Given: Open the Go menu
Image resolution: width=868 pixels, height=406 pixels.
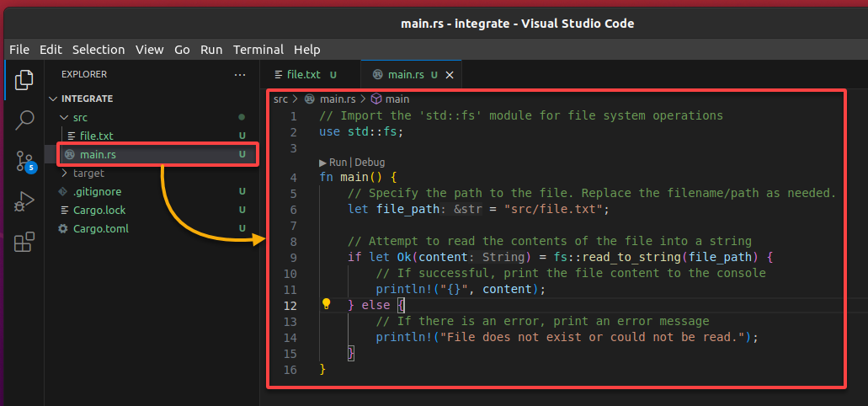Looking at the screenshot, I should (182, 50).
